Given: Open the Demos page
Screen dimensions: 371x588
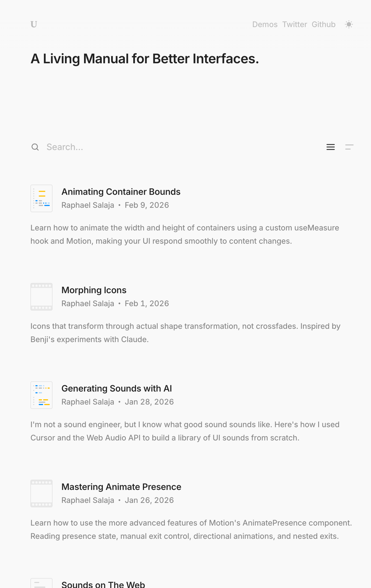Looking at the screenshot, I should point(265,24).
